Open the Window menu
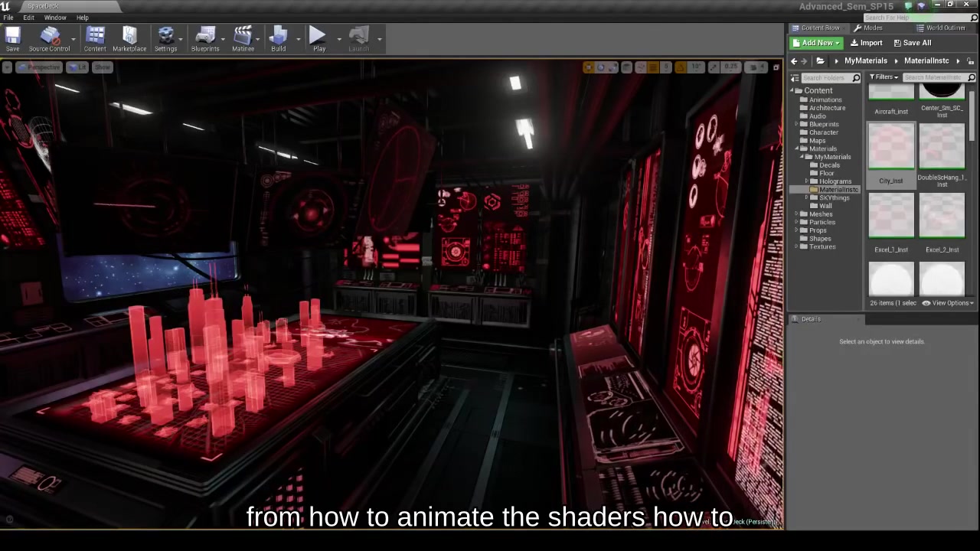The height and width of the screenshot is (551, 980). [55, 18]
